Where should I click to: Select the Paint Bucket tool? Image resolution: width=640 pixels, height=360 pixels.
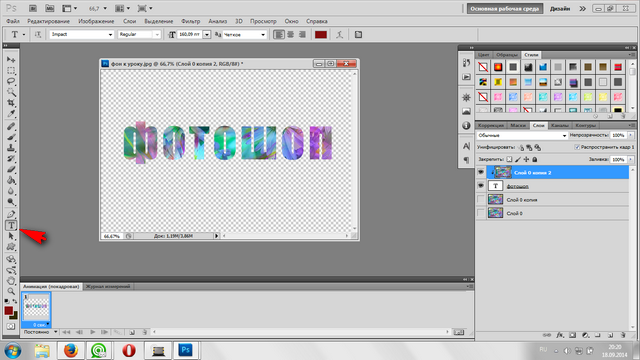pyautogui.click(x=11, y=180)
